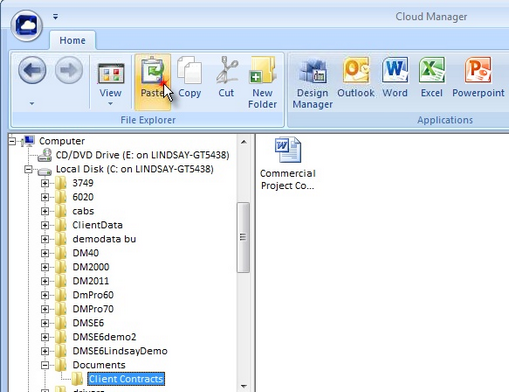Expand the View dropdown arrow
The height and width of the screenshot is (392, 509).
110,104
